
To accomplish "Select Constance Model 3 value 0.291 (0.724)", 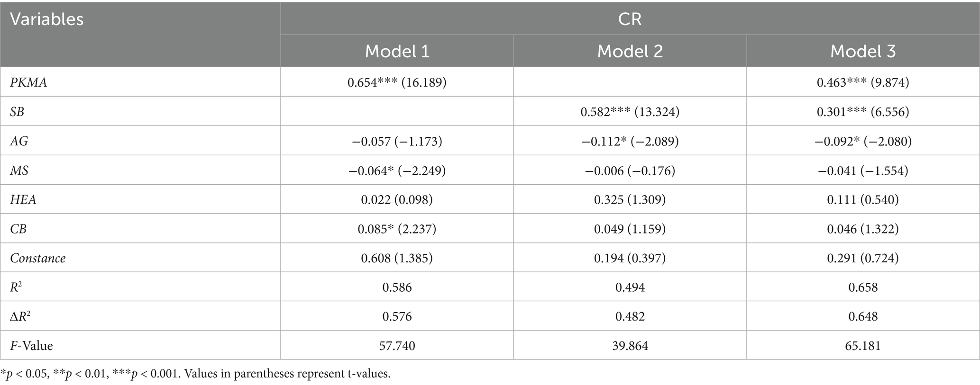I will [x=863, y=258].
